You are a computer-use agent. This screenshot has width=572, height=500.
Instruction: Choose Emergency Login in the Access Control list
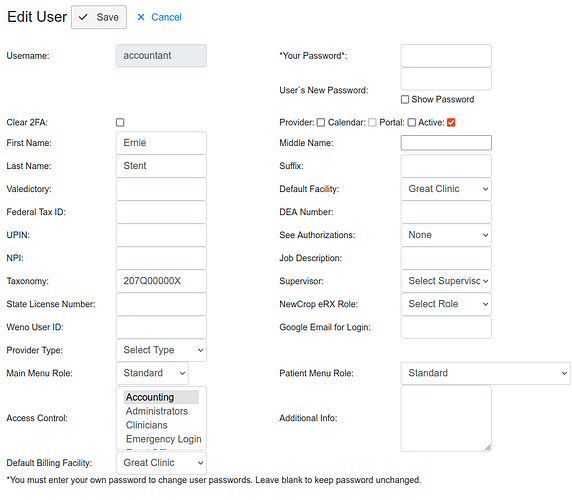(x=163, y=439)
